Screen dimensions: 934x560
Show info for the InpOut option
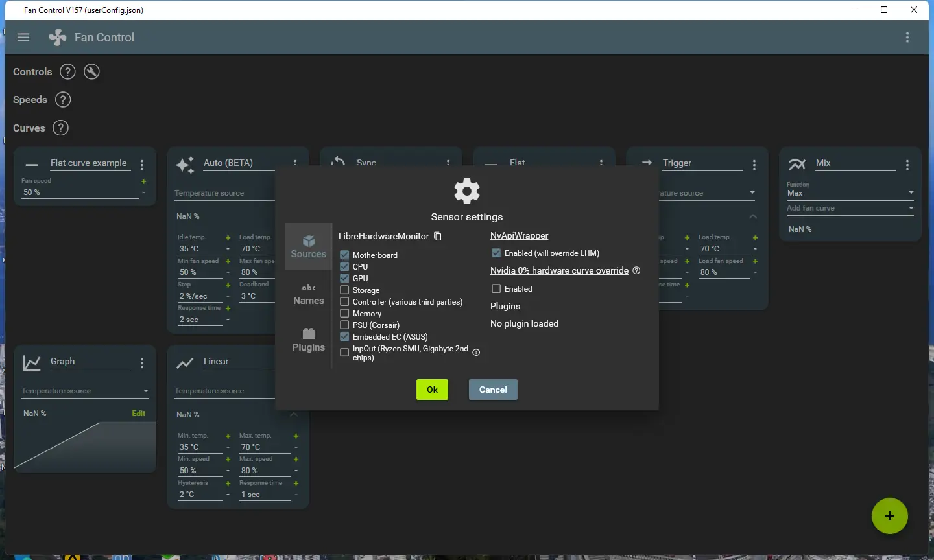tap(476, 353)
